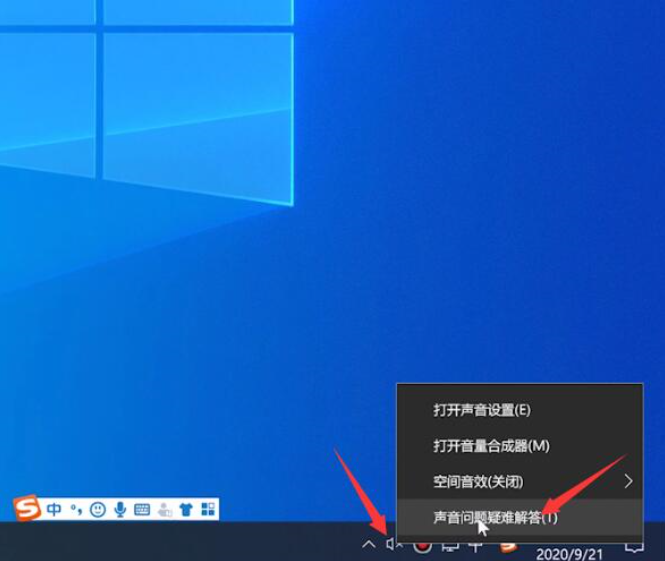Select 打开声音设置(E) from menu
Image resolution: width=665 pixels, height=561 pixels.
(481, 410)
